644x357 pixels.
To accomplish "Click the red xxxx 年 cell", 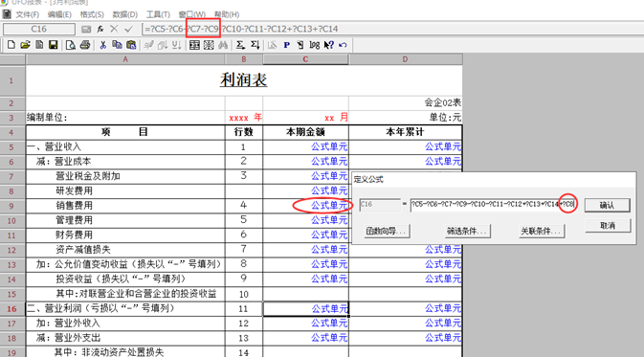I will (x=244, y=118).
